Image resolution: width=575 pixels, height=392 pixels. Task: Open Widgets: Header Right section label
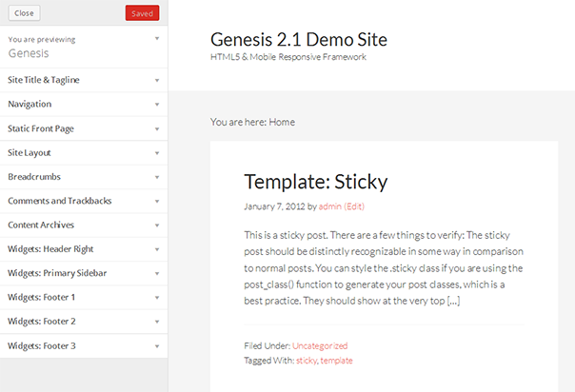pyautogui.click(x=50, y=249)
